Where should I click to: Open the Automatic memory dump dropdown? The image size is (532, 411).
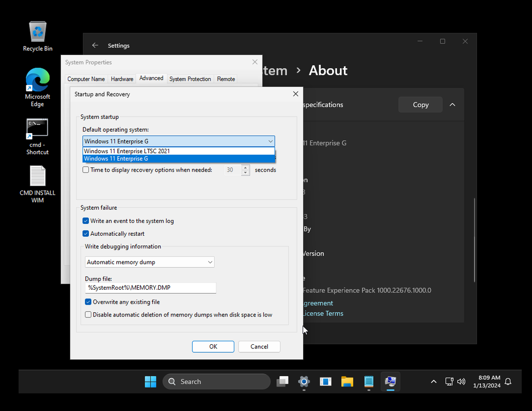150,262
